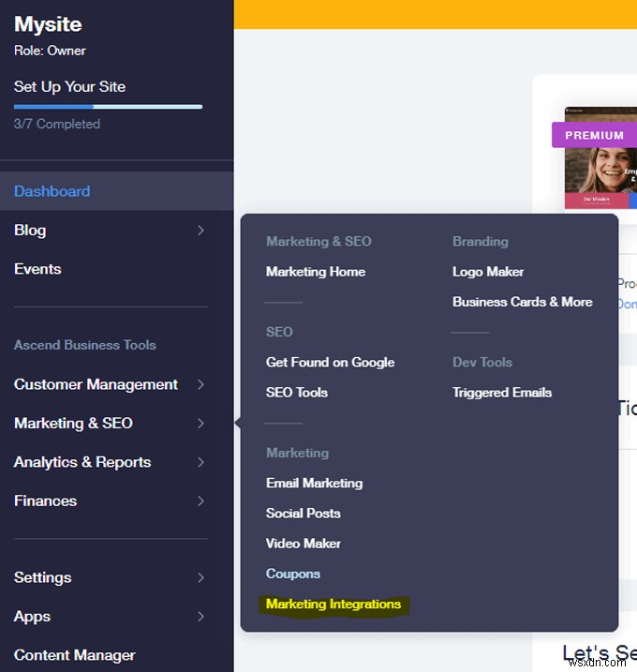Expand the Settings chevron

200,577
